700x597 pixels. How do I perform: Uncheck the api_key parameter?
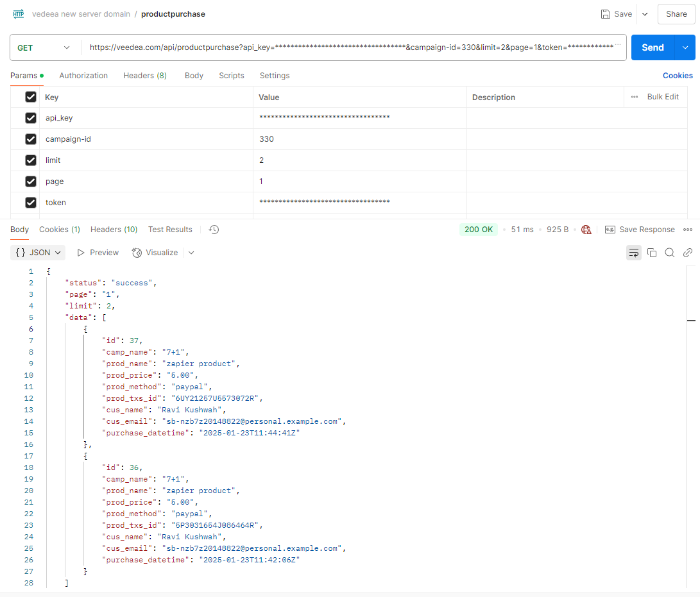31,118
